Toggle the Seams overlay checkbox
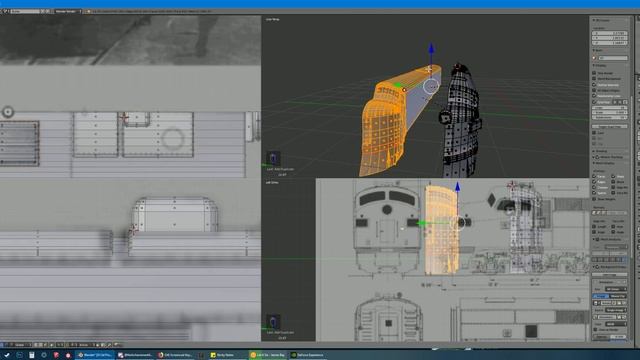This screenshot has width=640, height=360. 595,193
